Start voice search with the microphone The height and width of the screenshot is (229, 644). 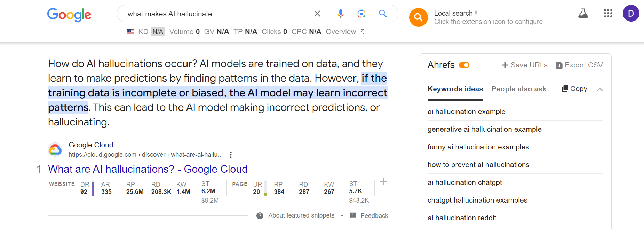click(x=341, y=14)
